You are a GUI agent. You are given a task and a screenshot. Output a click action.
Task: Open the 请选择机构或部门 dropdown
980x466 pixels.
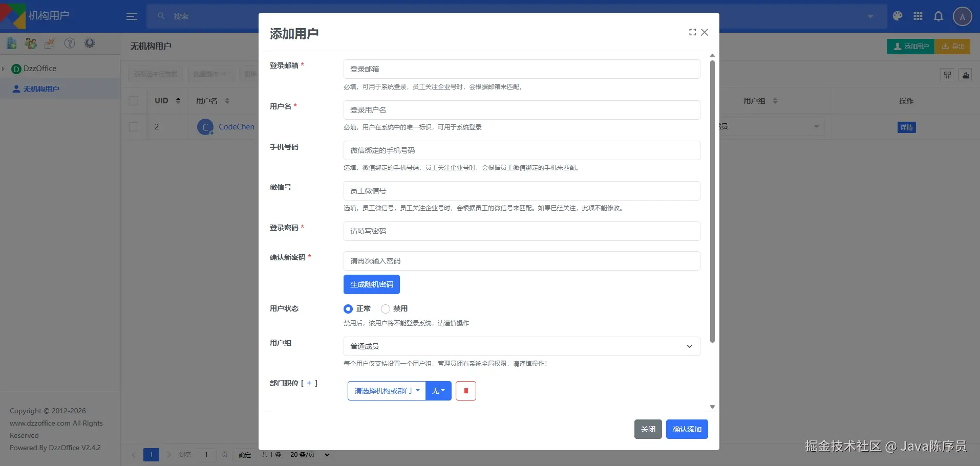coord(387,391)
